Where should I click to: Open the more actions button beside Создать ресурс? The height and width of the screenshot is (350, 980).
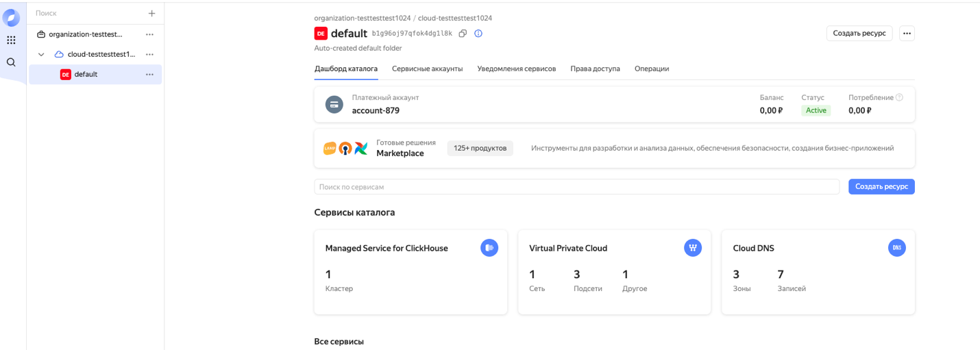[x=907, y=33]
